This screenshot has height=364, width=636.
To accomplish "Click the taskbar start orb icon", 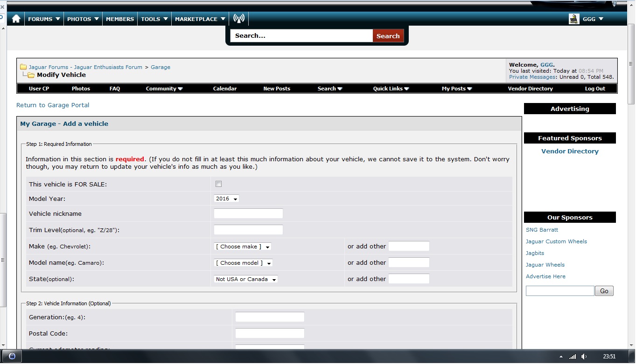I will tap(12, 357).
